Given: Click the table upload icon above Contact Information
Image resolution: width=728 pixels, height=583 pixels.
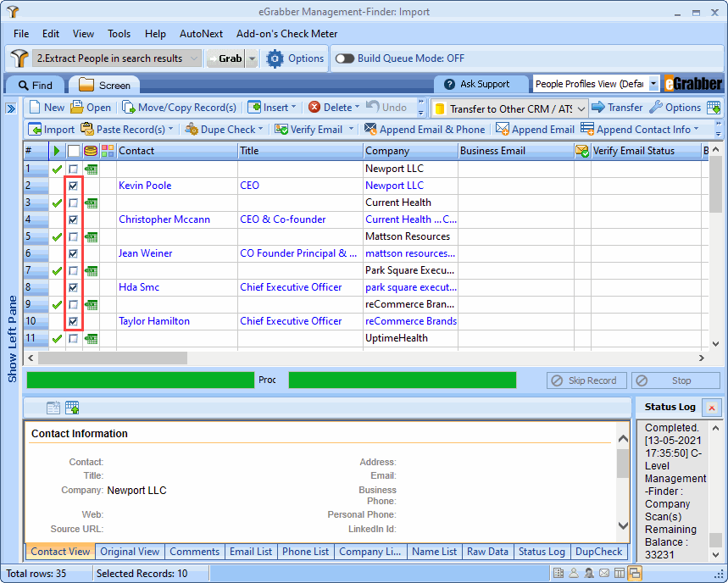Looking at the screenshot, I should (72, 408).
